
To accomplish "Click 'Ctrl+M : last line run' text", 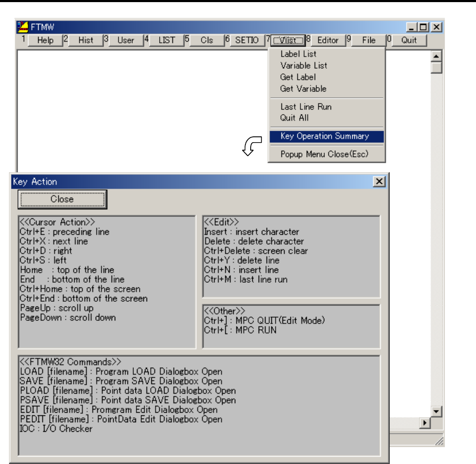I will (245, 280).
